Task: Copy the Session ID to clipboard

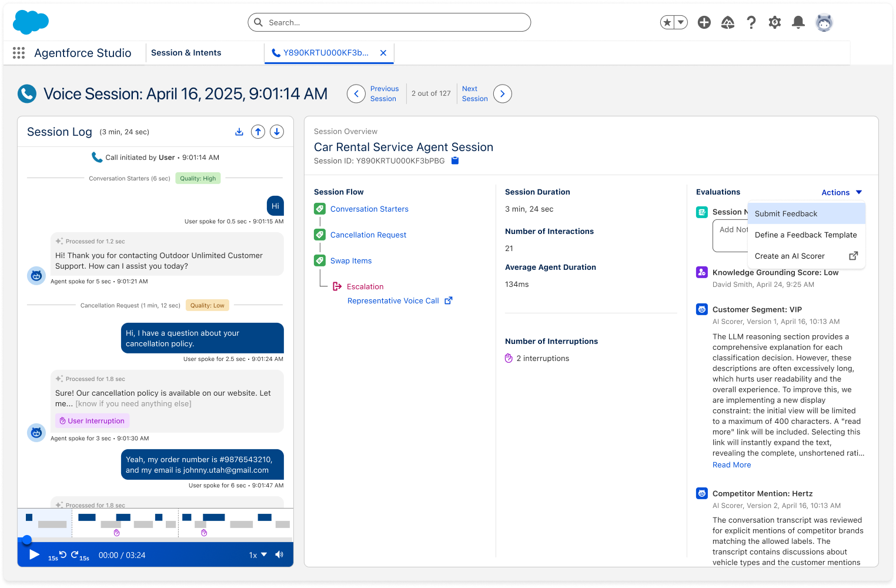Action: pos(455,161)
